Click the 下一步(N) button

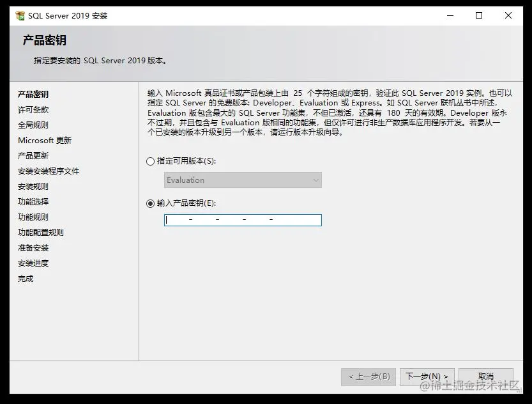(x=427, y=377)
